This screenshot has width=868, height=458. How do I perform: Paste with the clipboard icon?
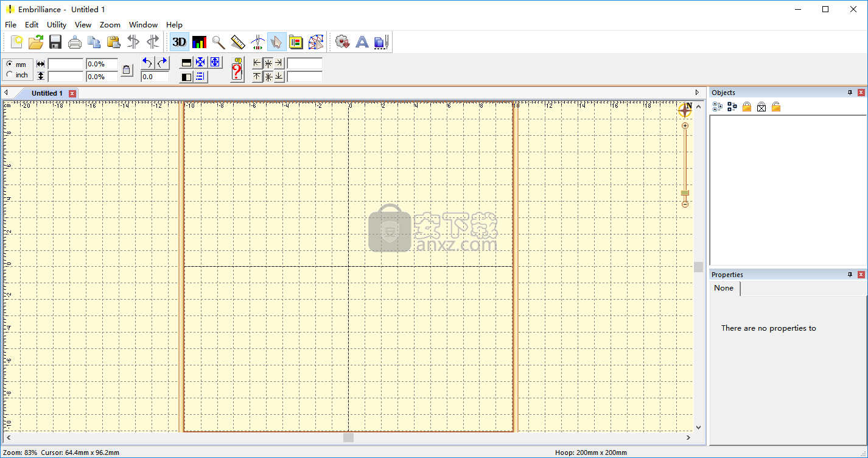coord(114,42)
